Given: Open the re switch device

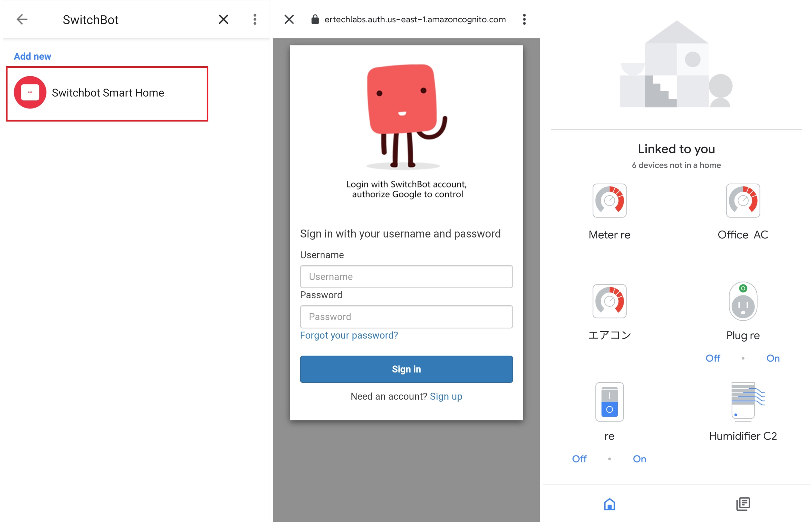Looking at the screenshot, I should 609,402.
